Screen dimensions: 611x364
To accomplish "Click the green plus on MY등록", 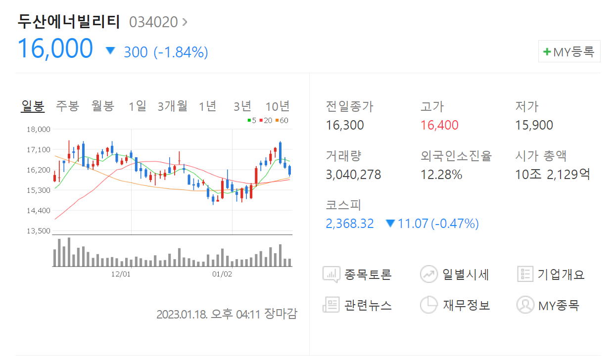I will coord(547,51).
